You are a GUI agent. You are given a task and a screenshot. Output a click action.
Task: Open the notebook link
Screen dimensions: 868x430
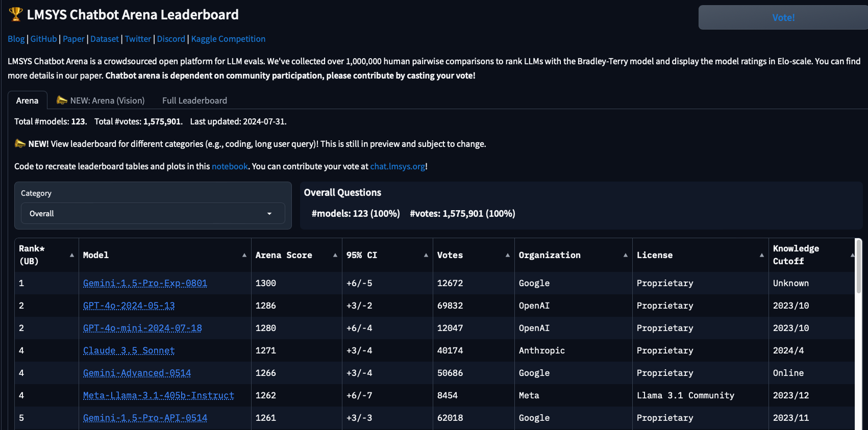coord(230,166)
